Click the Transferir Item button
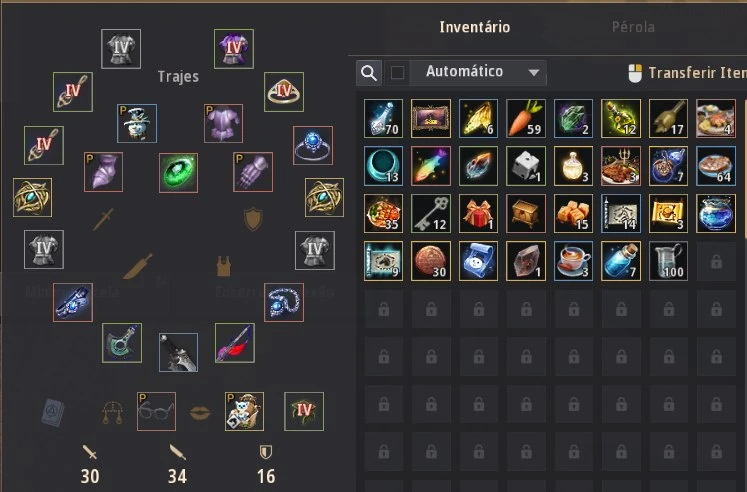The height and width of the screenshot is (492, 747). tap(688, 73)
